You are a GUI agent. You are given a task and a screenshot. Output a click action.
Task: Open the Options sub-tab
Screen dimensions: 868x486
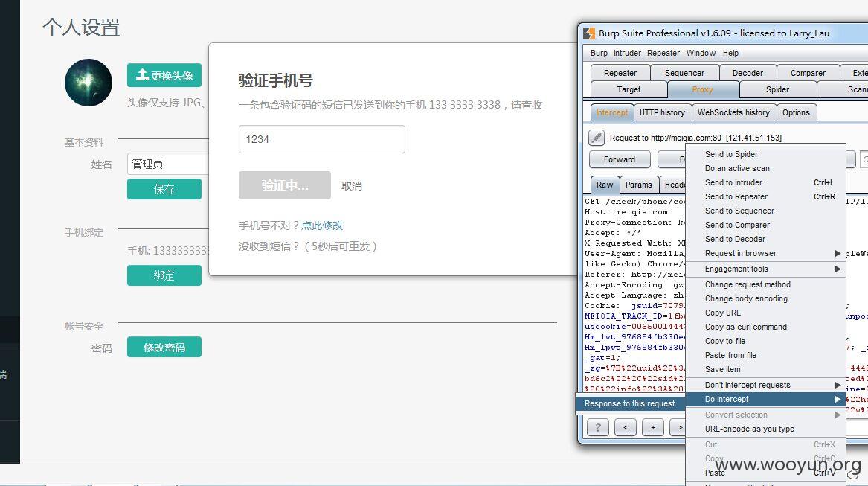tap(796, 112)
